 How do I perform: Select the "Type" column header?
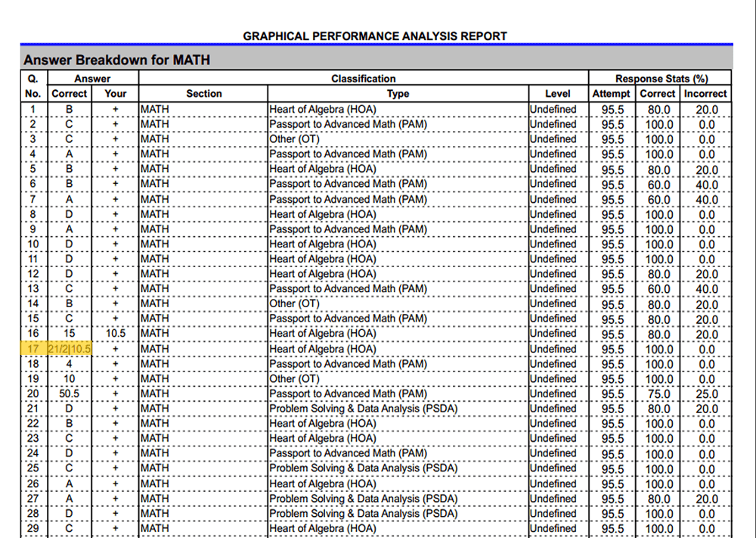[x=398, y=94]
